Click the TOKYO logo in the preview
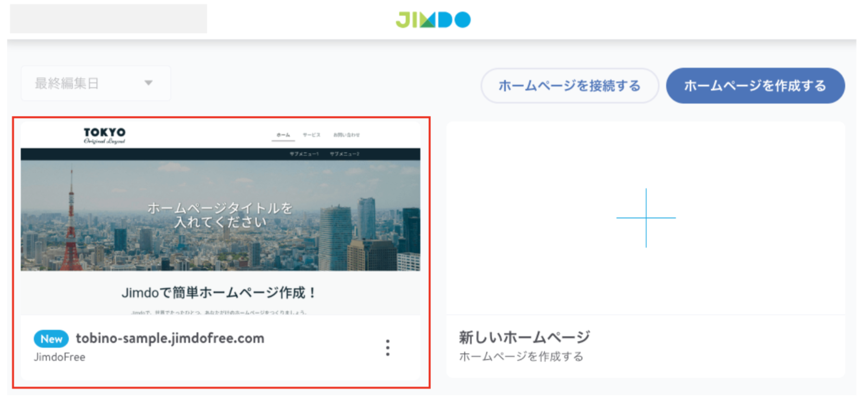The image size is (868, 407). pyautogui.click(x=105, y=135)
